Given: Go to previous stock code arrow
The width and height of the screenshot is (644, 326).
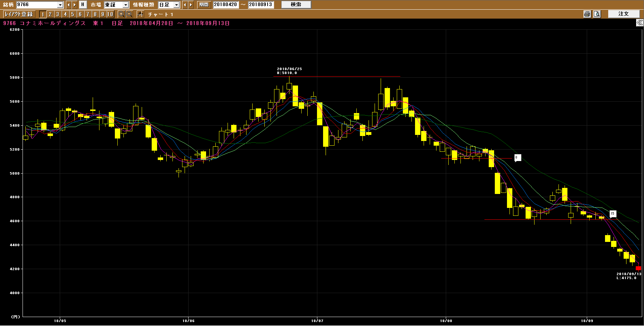Looking at the screenshot, I should point(69,5).
